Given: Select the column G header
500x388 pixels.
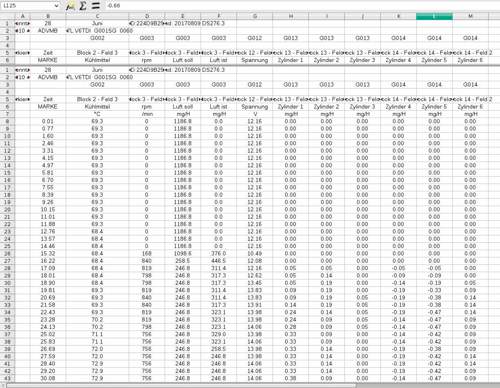Looking at the screenshot, I should pyautogui.click(x=255, y=16).
